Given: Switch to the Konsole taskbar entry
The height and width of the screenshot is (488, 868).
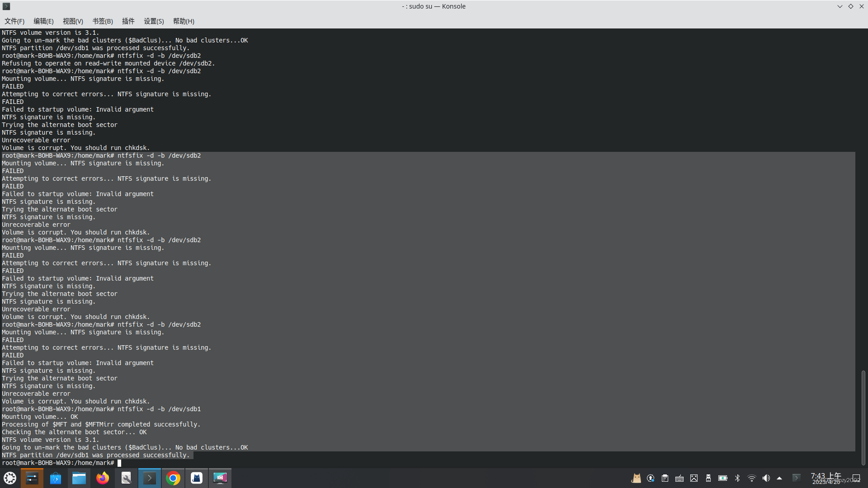Looking at the screenshot, I should 150,478.
